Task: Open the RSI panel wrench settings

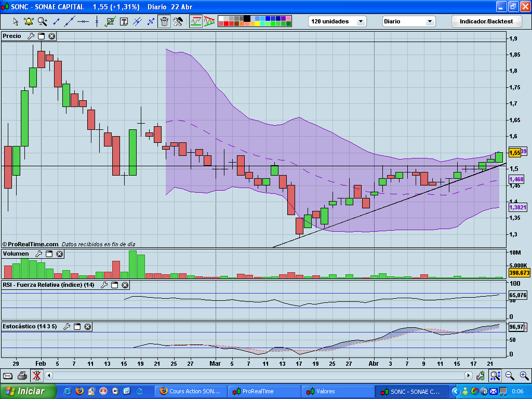Action: point(103,285)
